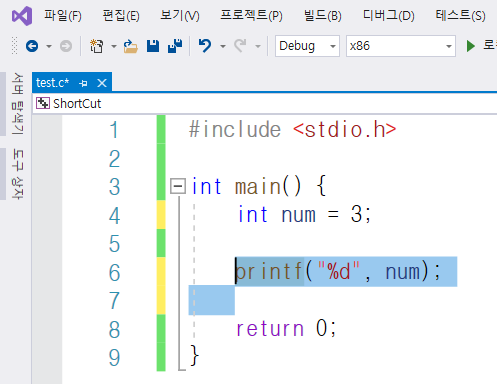Open the 테스트(S) menu
This screenshot has height=384, width=497.
(x=461, y=16)
